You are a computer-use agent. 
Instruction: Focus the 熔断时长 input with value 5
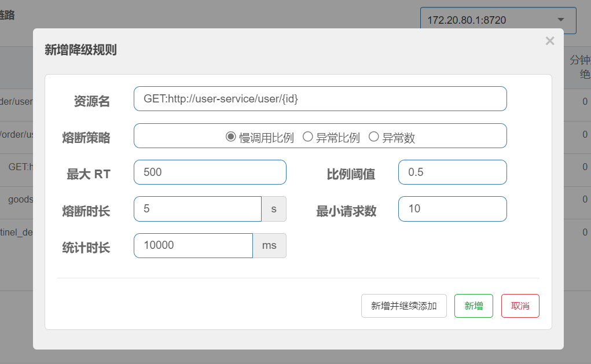click(x=197, y=209)
